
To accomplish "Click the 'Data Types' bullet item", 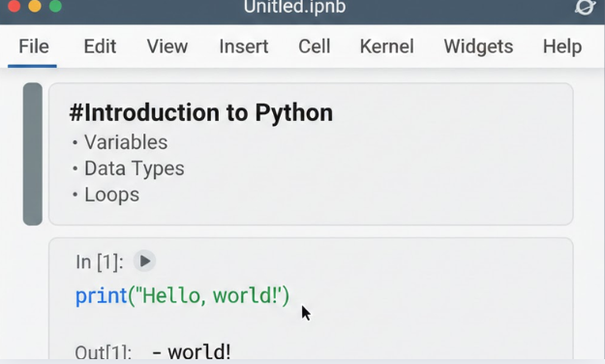I will [135, 168].
